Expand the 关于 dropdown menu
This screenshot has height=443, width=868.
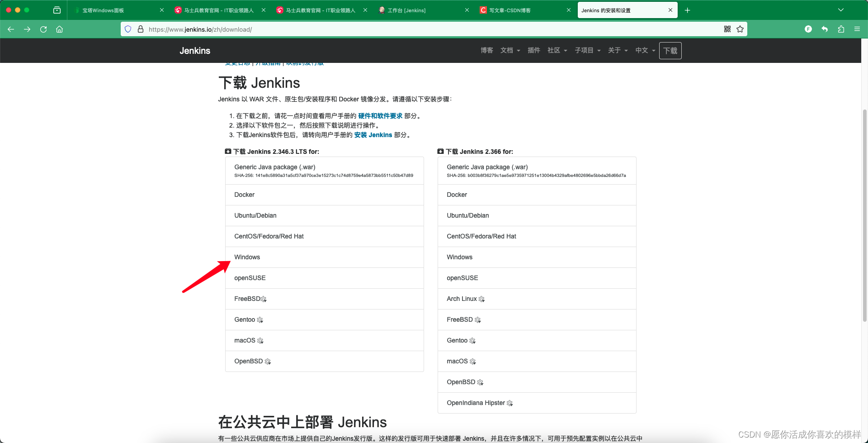(x=618, y=50)
